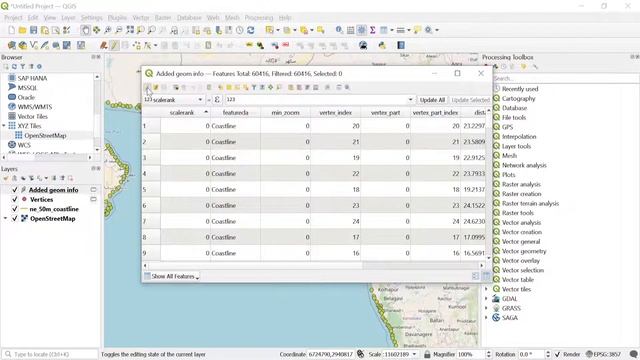640x360 pixels.
Task: Open the Show All Features filter dropdown
Action: pos(171,276)
